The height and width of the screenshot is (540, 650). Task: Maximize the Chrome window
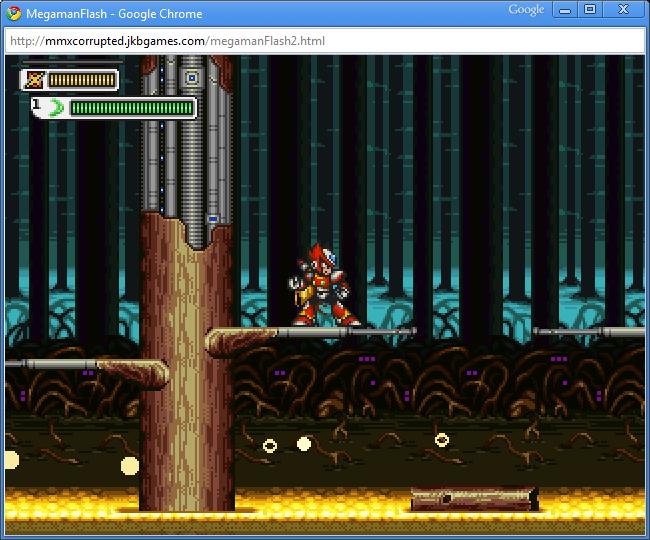pyautogui.click(x=590, y=10)
